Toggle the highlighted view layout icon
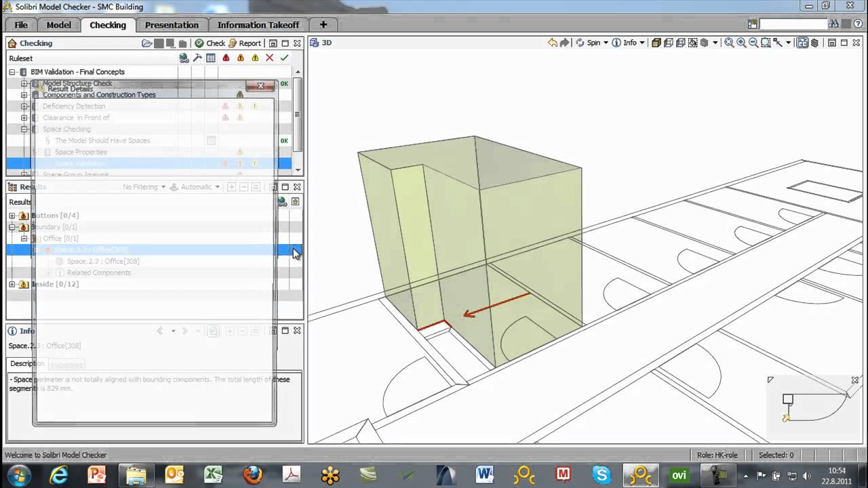The height and width of the screenshot is (488, 868). pos(802,43)
